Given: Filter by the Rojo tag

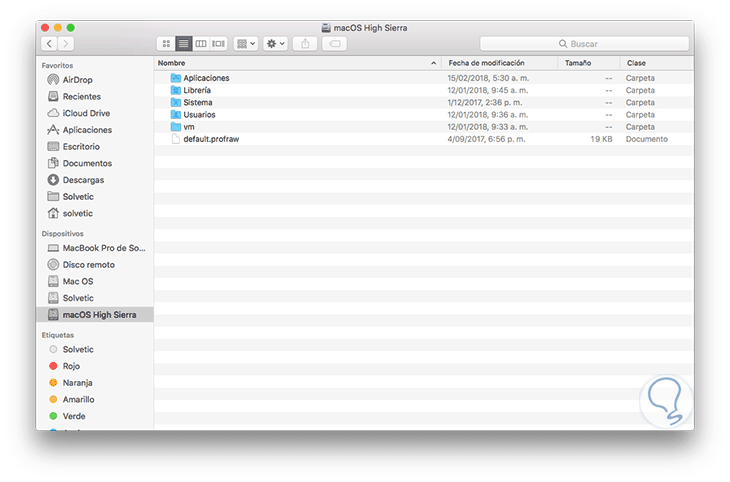Looking at the screenshot, I should (x=95, y=367).
